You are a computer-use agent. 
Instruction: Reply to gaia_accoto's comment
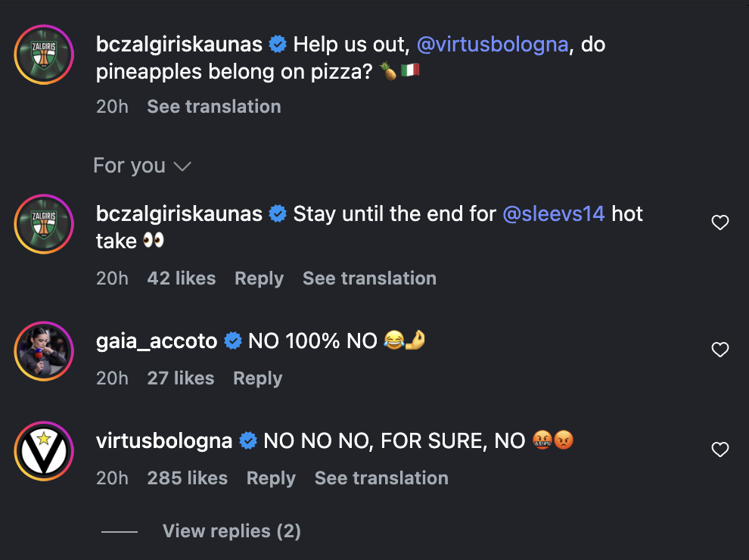pyautogui.click(x=257, y=378)
